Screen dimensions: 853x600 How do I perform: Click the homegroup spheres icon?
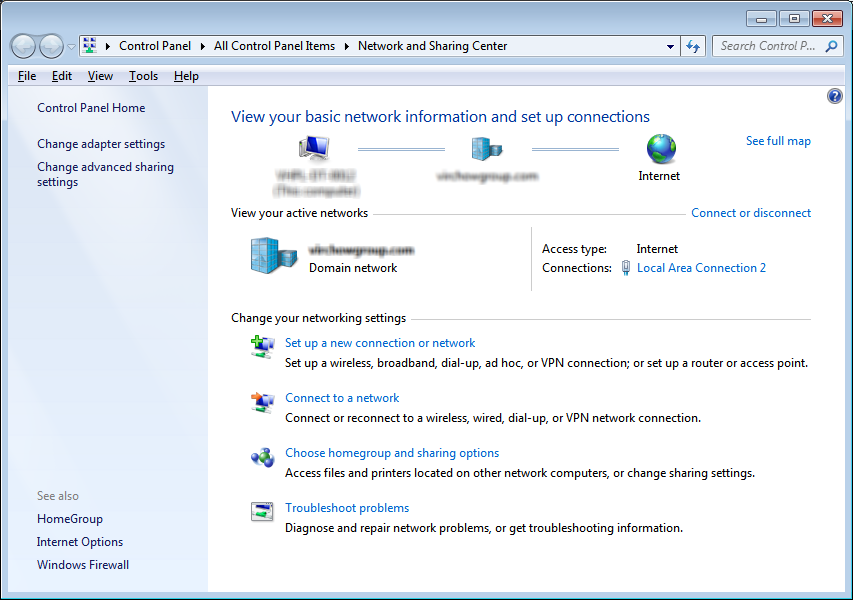pyautogui.click(x=262, y=457)
